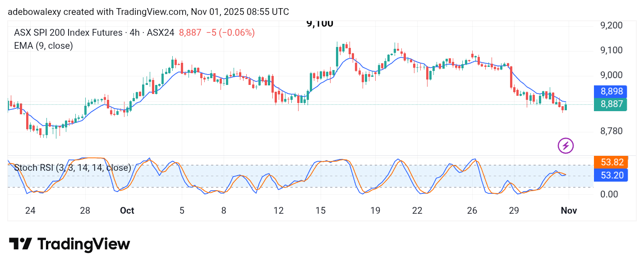Viewport: 644px width, 267px height.
Task: Click the TradingView logo
Action: click(70, 244)
